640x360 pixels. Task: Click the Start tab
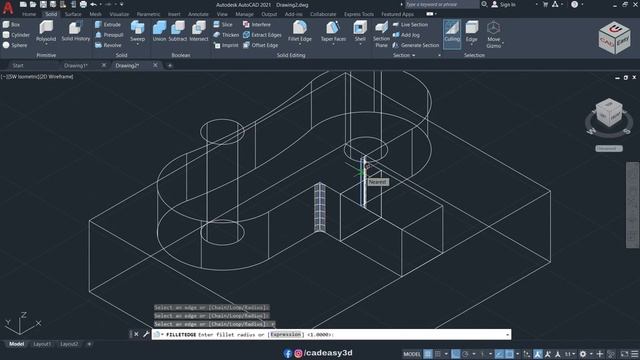(18, 65)
